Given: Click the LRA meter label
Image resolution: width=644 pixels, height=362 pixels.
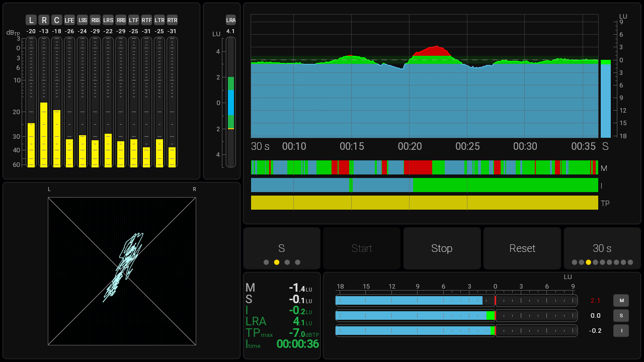Looking at the screenshot, I should (231, 20).
